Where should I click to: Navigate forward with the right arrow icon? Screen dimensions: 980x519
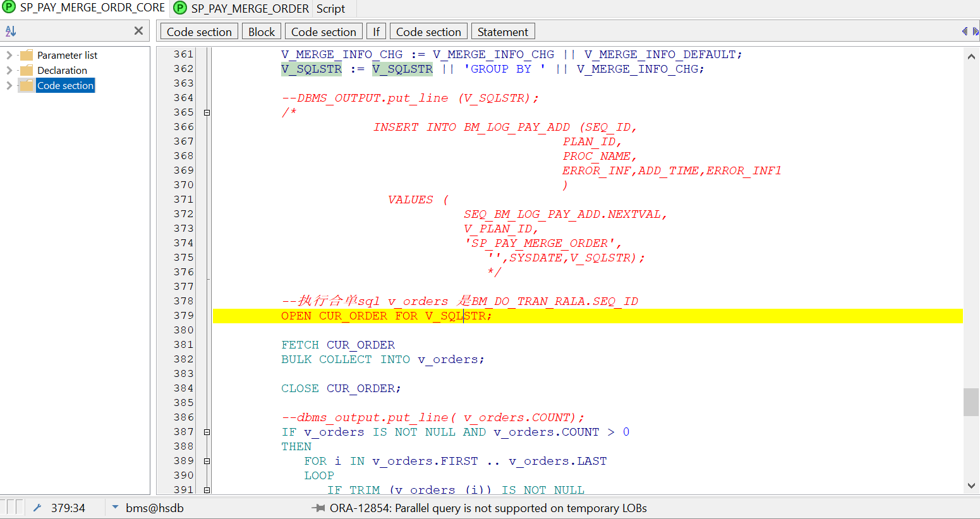pos(976,31)
